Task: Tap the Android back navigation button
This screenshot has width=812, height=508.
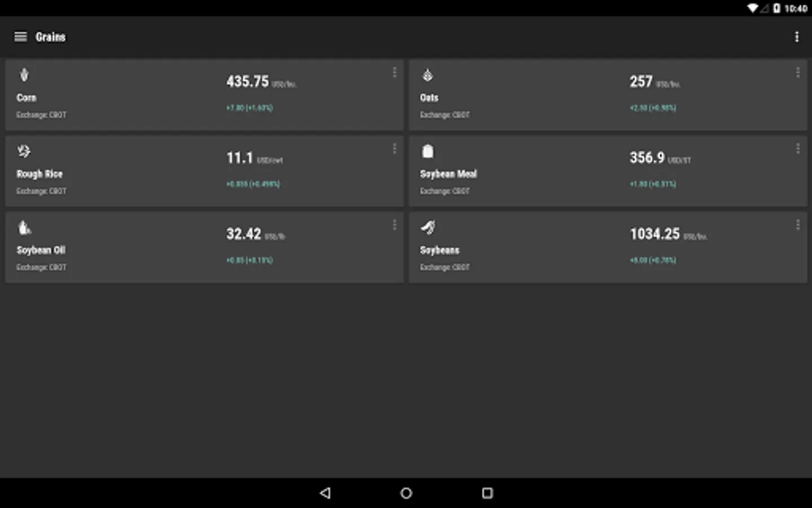Action: [325, 493]
